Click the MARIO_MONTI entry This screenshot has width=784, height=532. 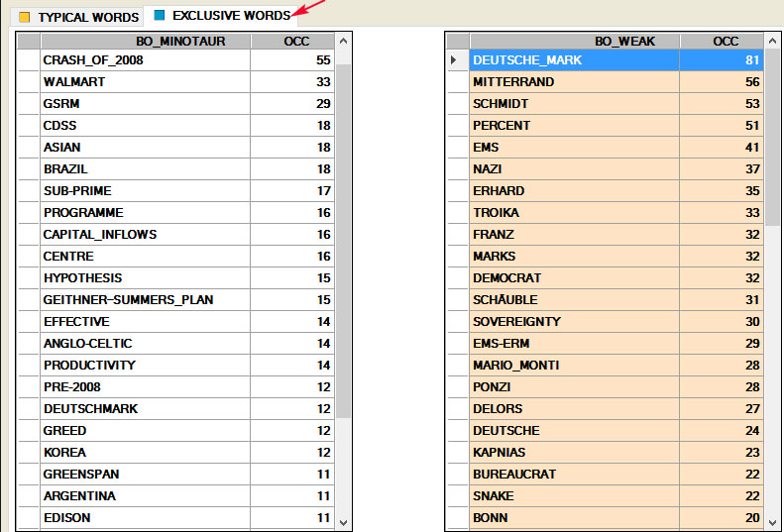click(x=606, y=365)
